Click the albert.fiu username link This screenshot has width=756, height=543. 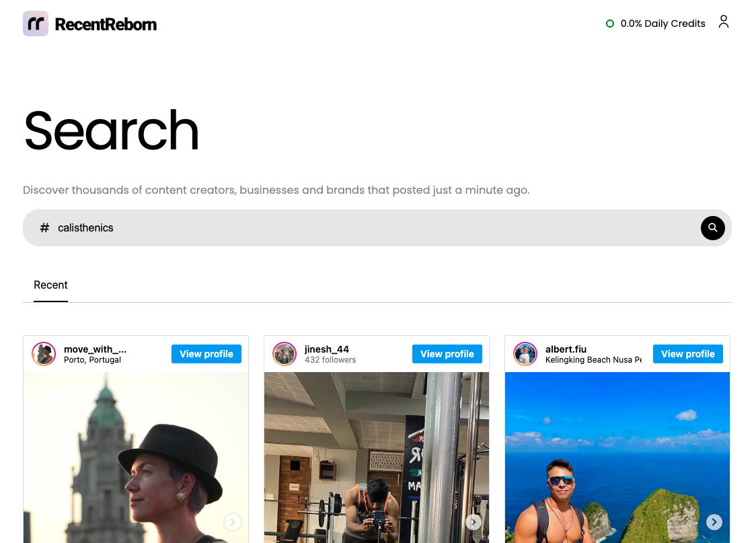tap(566, 349)
